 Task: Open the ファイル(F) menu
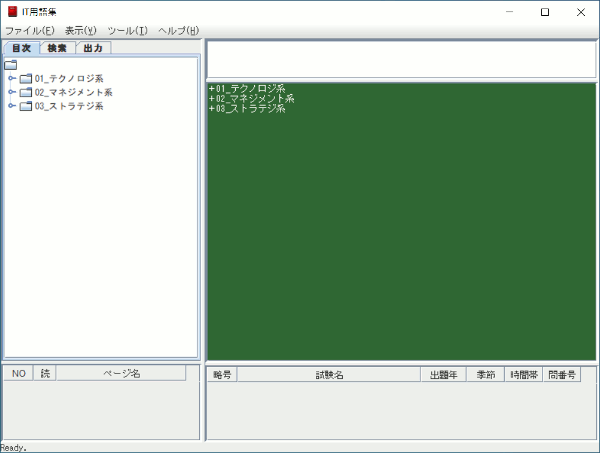coord(30,31)
